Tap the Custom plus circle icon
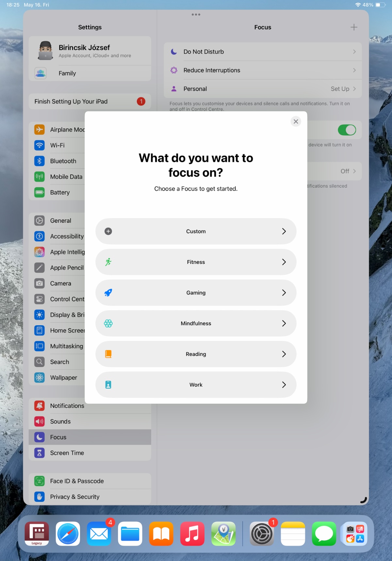Screen dimensions: 392x561 (x=108, y=231)
